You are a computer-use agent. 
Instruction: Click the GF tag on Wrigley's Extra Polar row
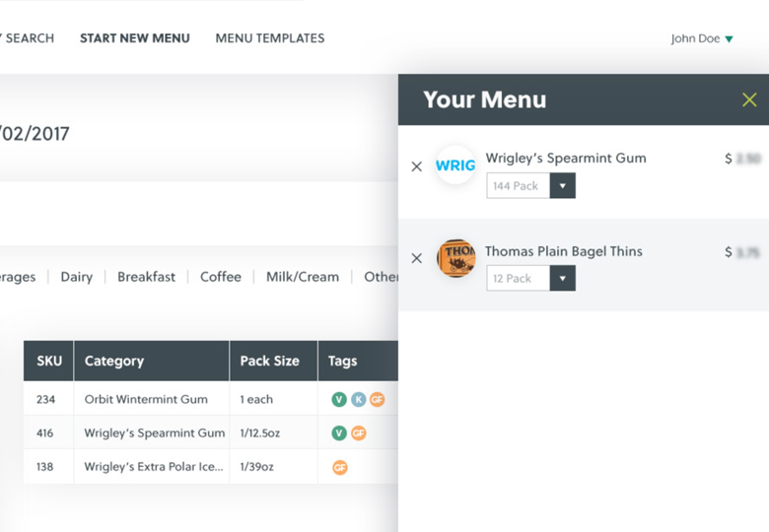[x=340, y=467]
